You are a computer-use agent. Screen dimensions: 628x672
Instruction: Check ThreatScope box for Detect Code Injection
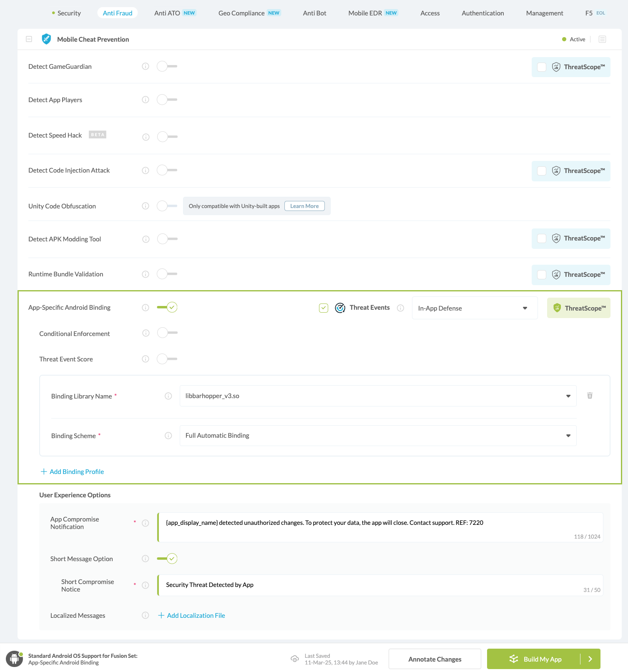pos(542,171)
